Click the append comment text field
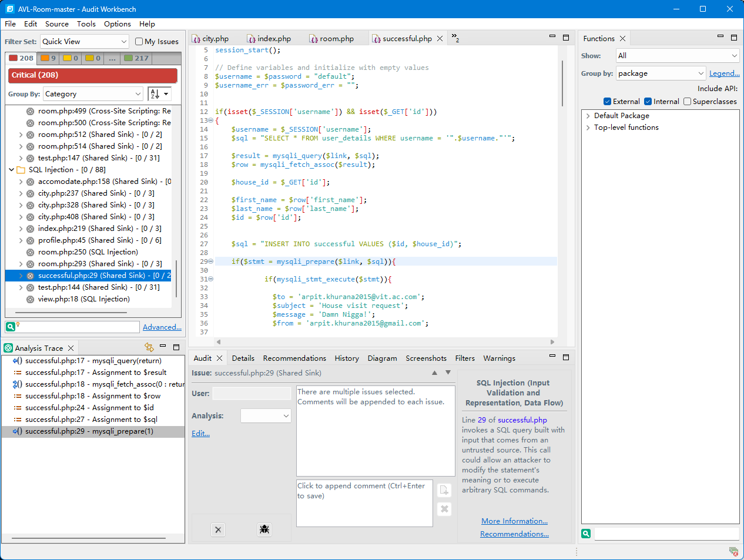The width and height of the screenshot is (744, 560). coord(364,503)
